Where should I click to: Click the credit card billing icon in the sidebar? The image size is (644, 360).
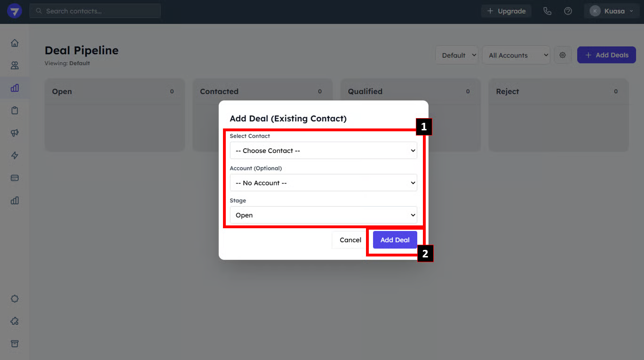(x=15, y=178)
